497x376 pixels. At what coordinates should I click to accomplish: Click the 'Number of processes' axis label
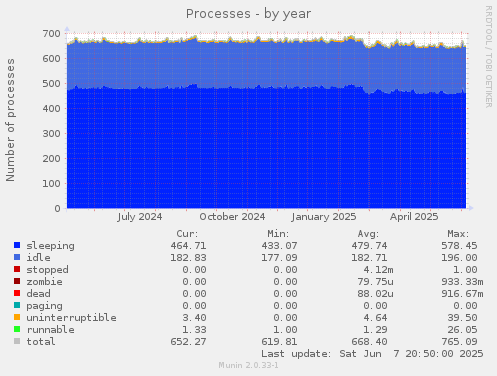10,120
